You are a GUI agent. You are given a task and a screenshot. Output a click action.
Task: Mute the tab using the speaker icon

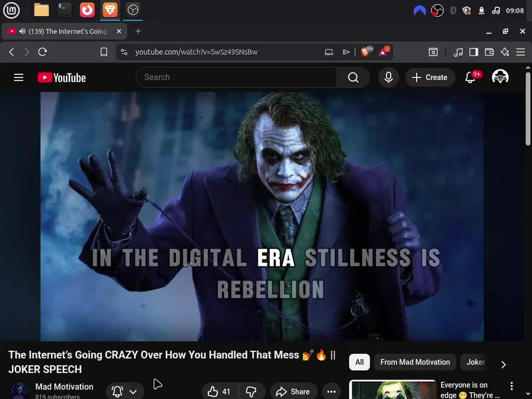click(22, 31)
